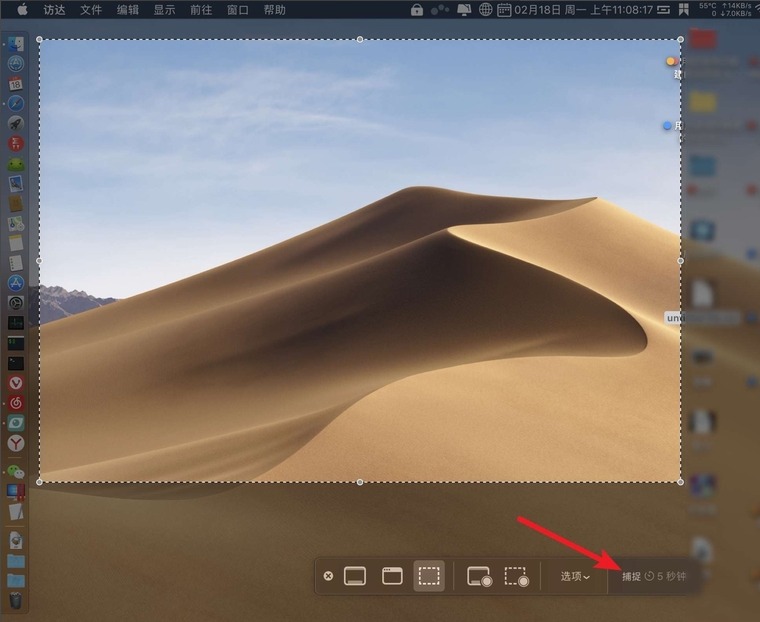Open the 前往 menu

(201, 10)
